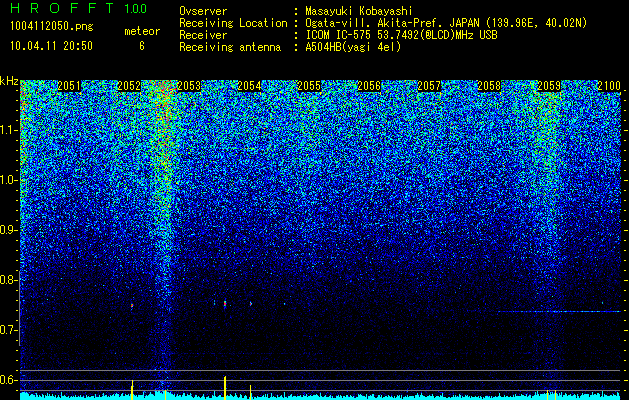
Task: Click the 0.8 frequency axis label
Action: (x=8, y=280)
